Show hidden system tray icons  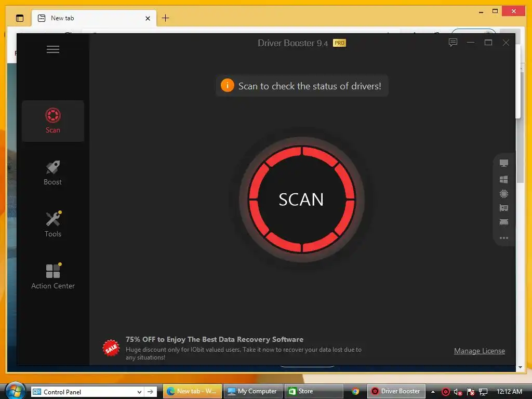coord(433,392)
